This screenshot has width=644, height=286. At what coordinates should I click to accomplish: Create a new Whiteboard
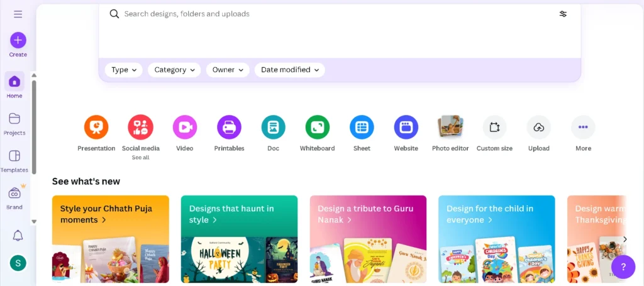[x=318, y=134]
